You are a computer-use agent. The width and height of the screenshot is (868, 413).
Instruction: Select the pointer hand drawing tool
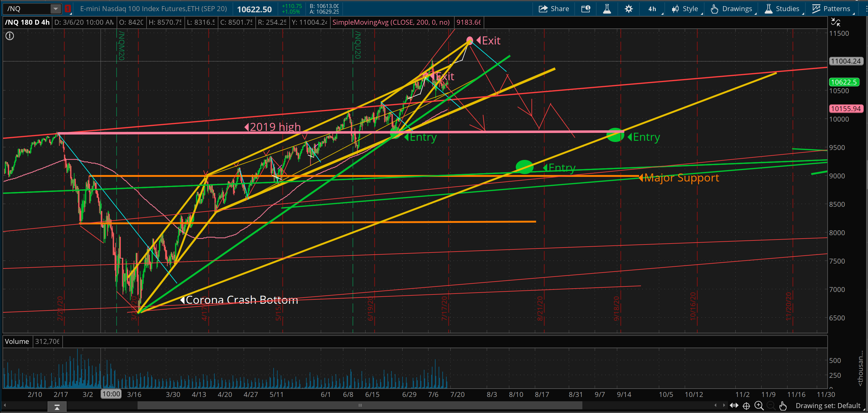(783, 406)
